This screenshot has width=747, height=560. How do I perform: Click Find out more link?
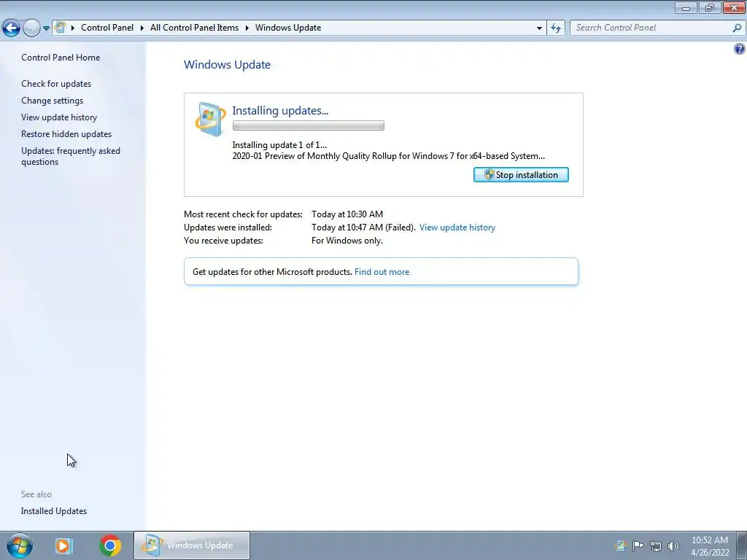pos(382,272)
